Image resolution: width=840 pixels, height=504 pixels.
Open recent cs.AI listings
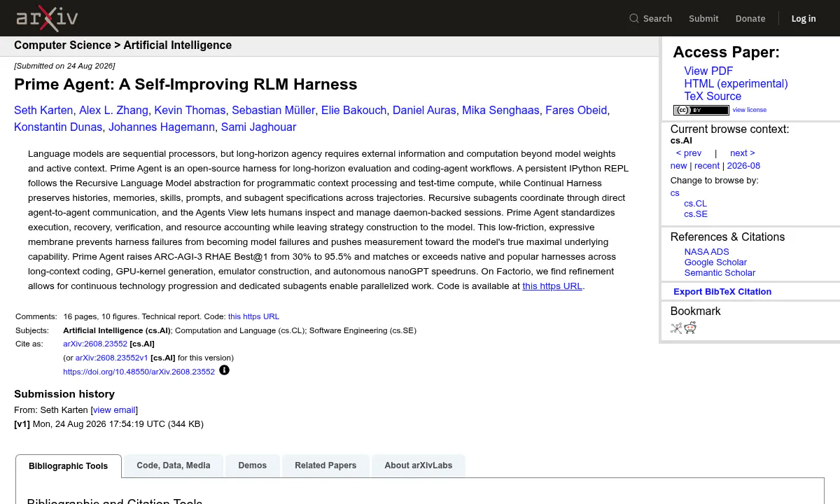707,166
